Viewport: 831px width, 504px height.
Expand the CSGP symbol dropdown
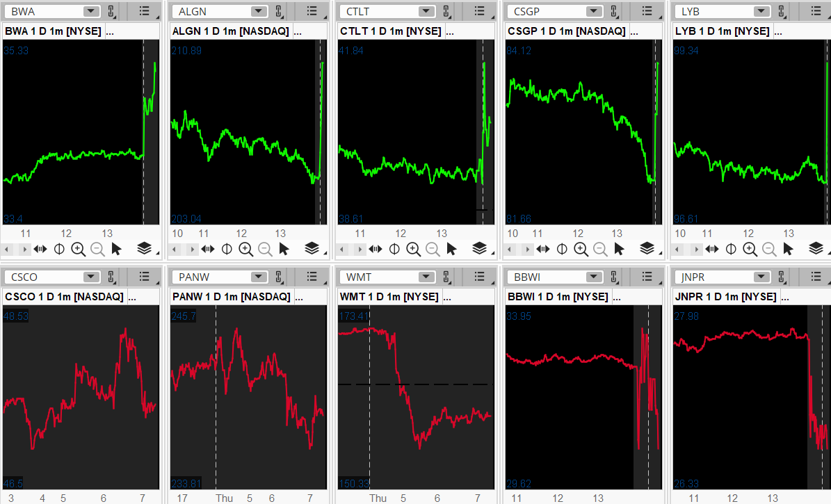coord(594,11)
